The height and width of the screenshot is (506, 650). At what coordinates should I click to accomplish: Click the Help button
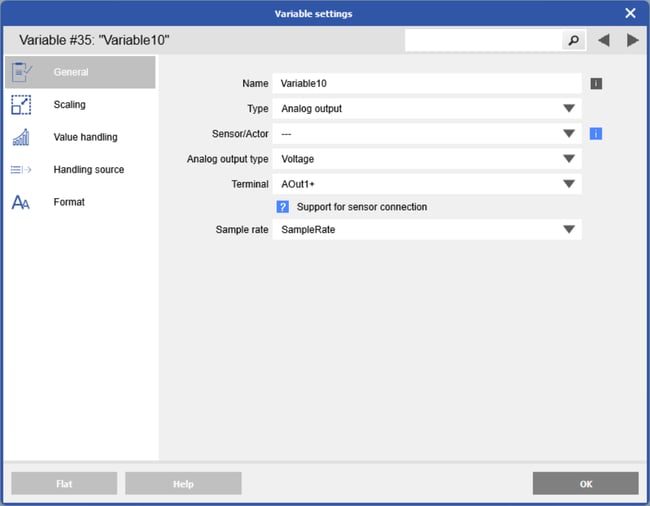(183, 484)
